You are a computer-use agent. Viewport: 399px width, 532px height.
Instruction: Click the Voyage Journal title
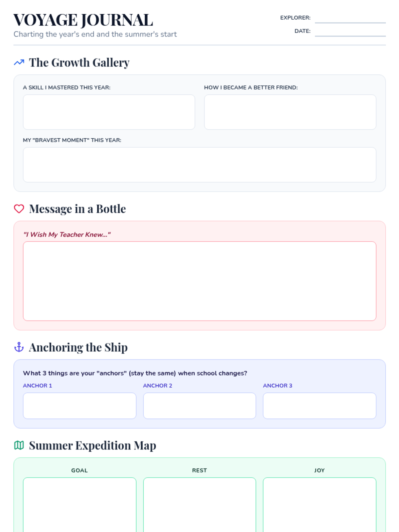[83, 20]
